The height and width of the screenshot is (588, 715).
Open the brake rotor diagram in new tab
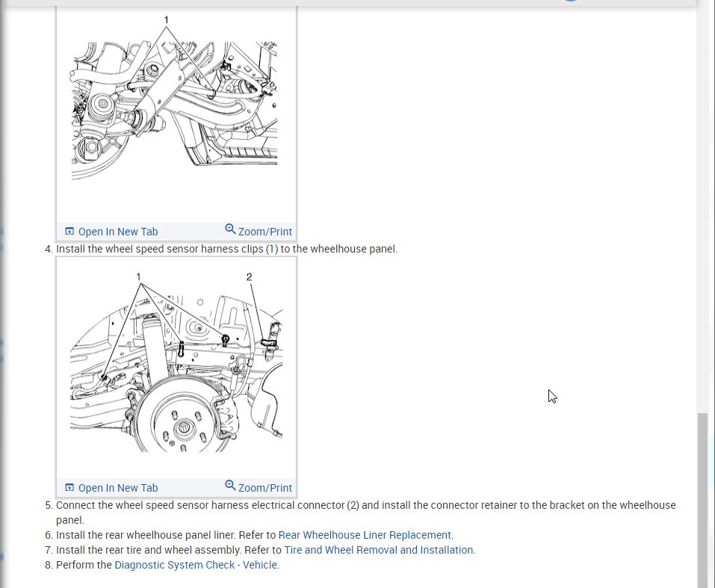point(111,488)
